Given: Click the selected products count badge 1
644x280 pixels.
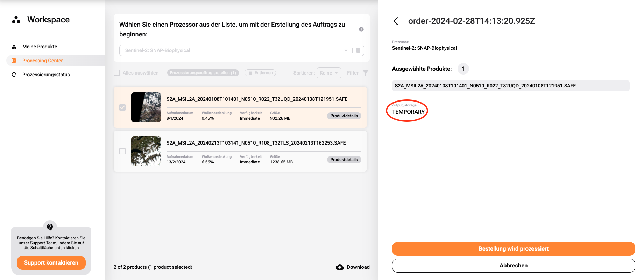Looking at the screenshot, I should [x=463, y=69].
